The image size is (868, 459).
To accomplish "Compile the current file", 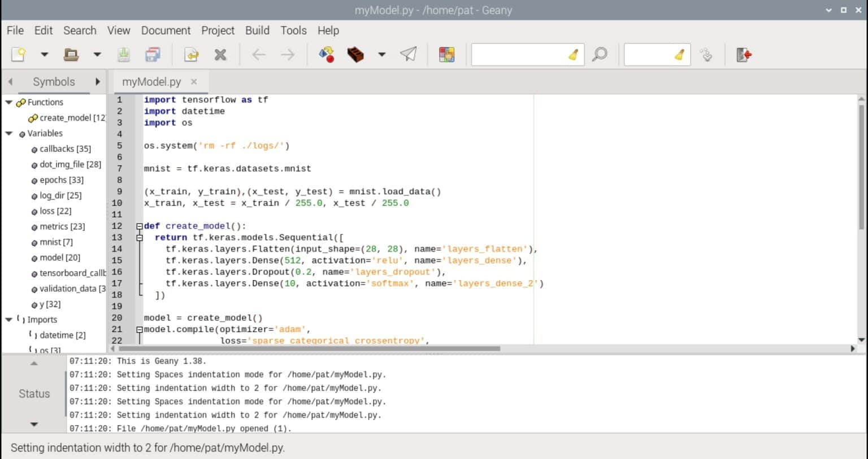I will 326,54.
